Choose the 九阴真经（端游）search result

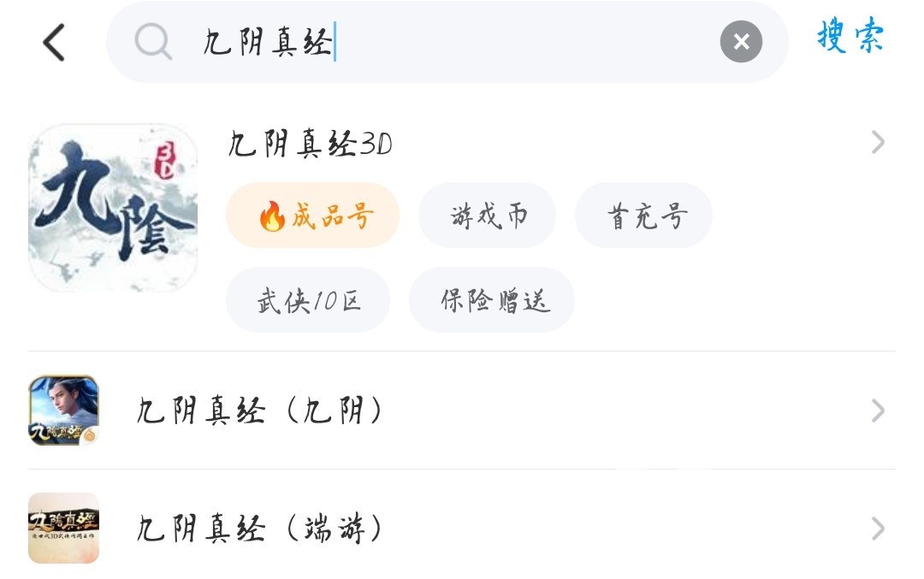260,529
